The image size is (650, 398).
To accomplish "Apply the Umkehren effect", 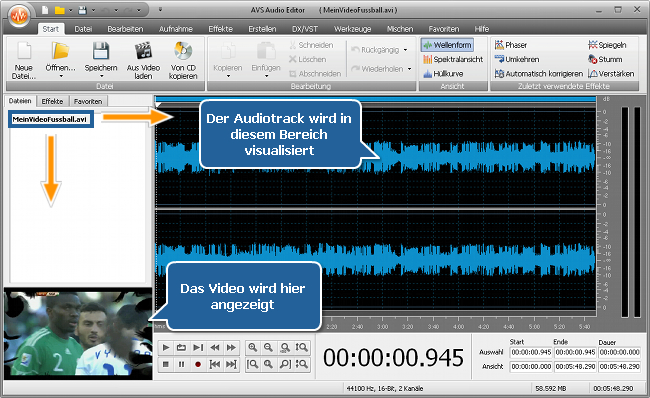I will 517,59.
